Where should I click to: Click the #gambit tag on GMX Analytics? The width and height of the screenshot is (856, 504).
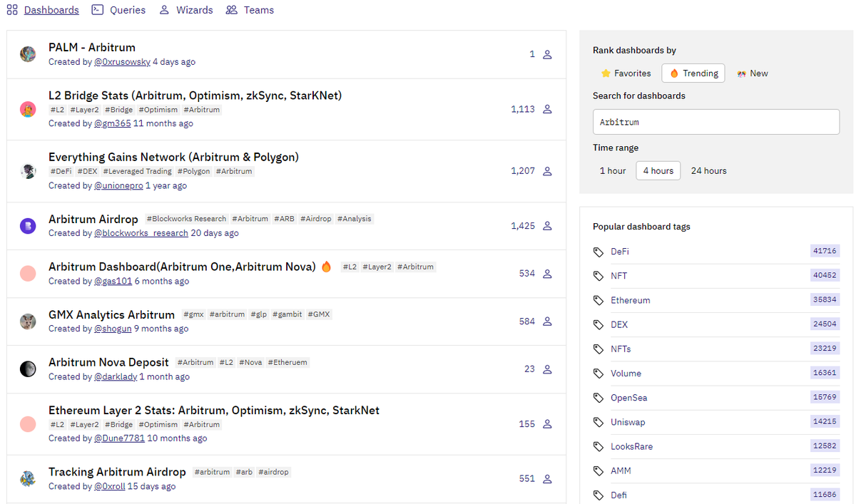pyautogui.click(x=287, y=314)
